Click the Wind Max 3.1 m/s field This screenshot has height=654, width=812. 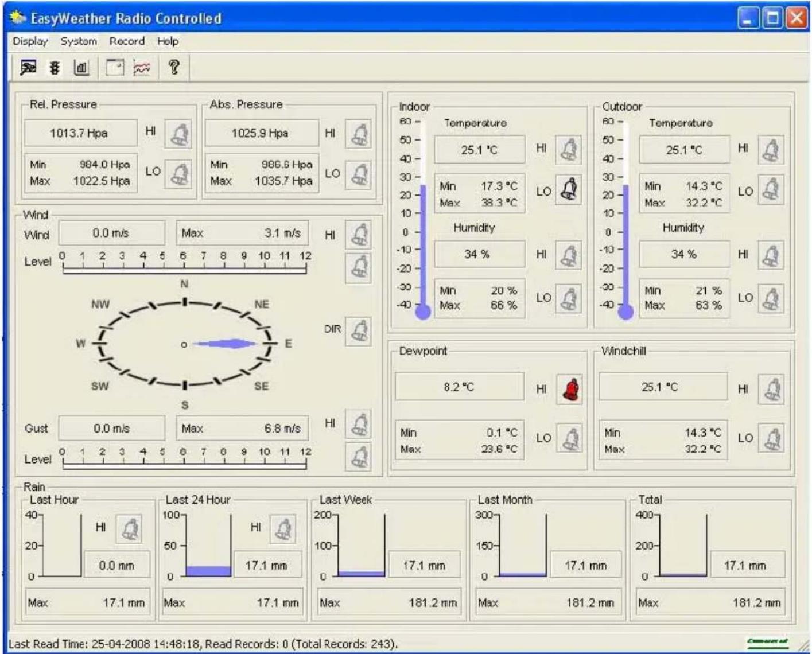tap(242, 233)
